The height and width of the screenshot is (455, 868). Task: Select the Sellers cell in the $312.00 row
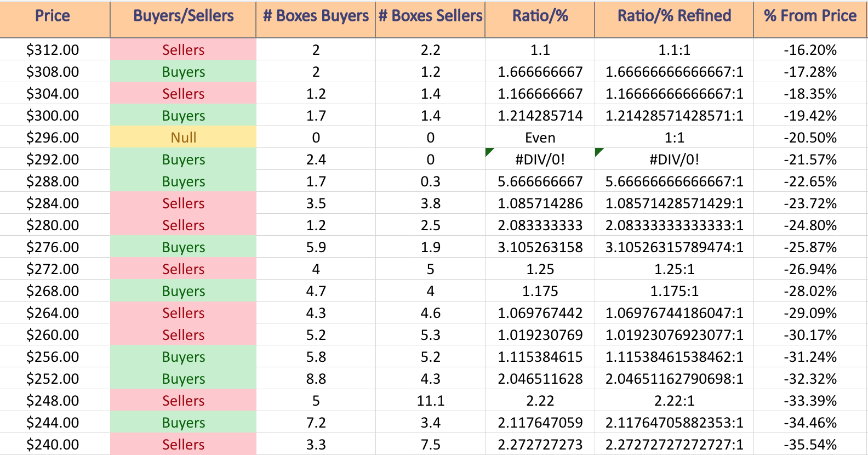click(183, 50)
